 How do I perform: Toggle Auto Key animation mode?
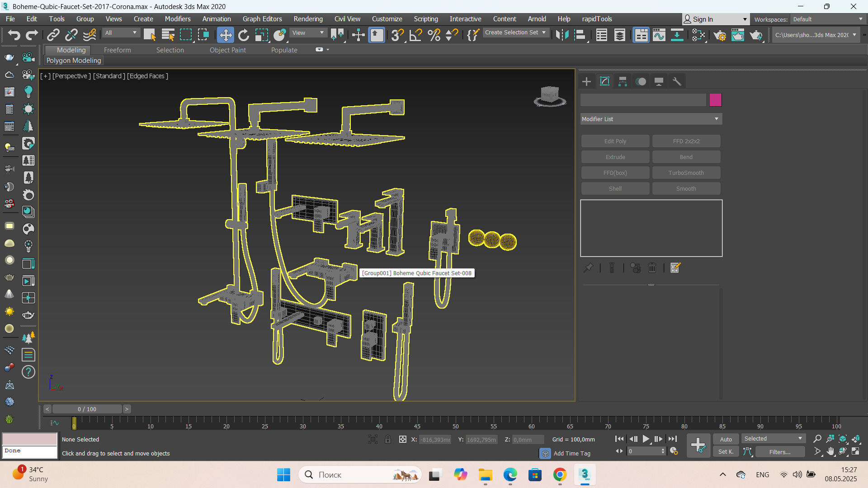(x=726, y=439)
